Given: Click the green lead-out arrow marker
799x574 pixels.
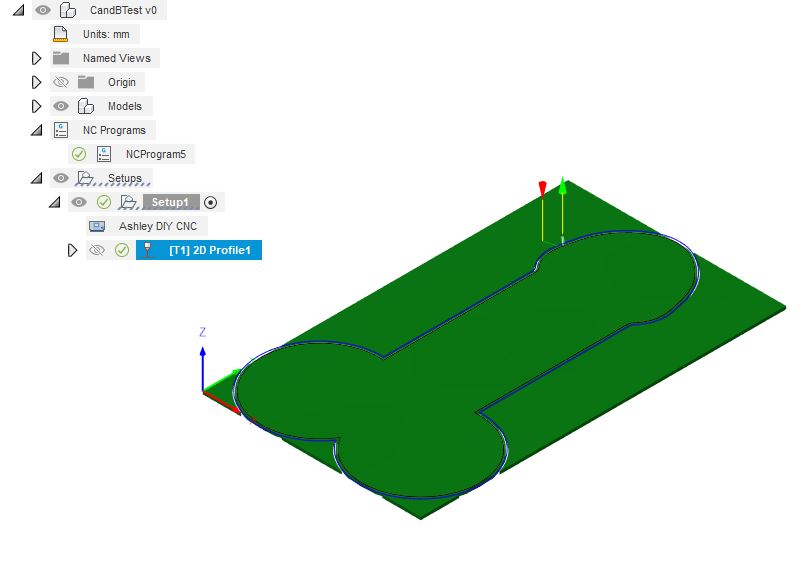Looking at the screenshot, I should click(x=563, y=186).
